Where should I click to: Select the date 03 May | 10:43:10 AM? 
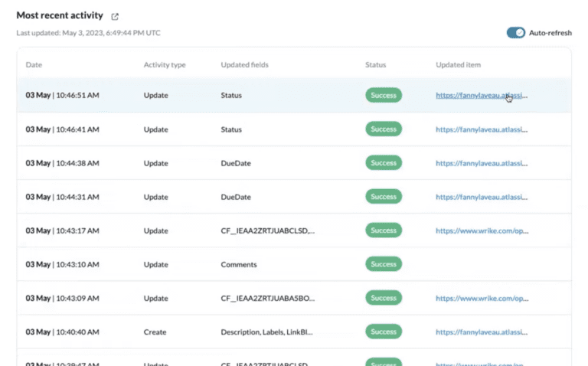pyautogui.click(x=62, y=264)
